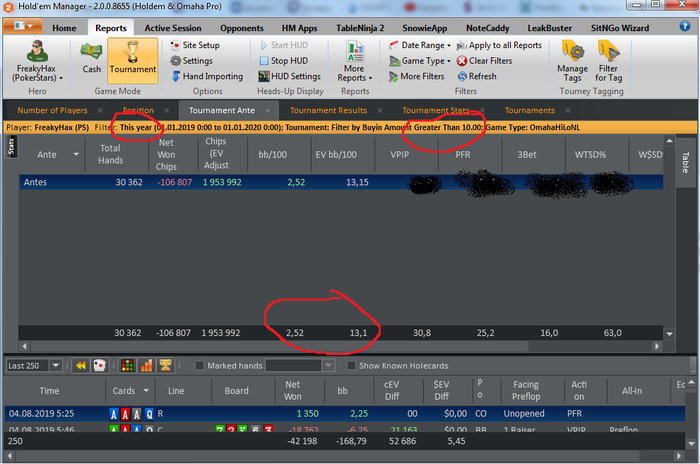Open the Ante column filter arrow
This screenshot has width=700, height=464.
[x=76, y=155]
